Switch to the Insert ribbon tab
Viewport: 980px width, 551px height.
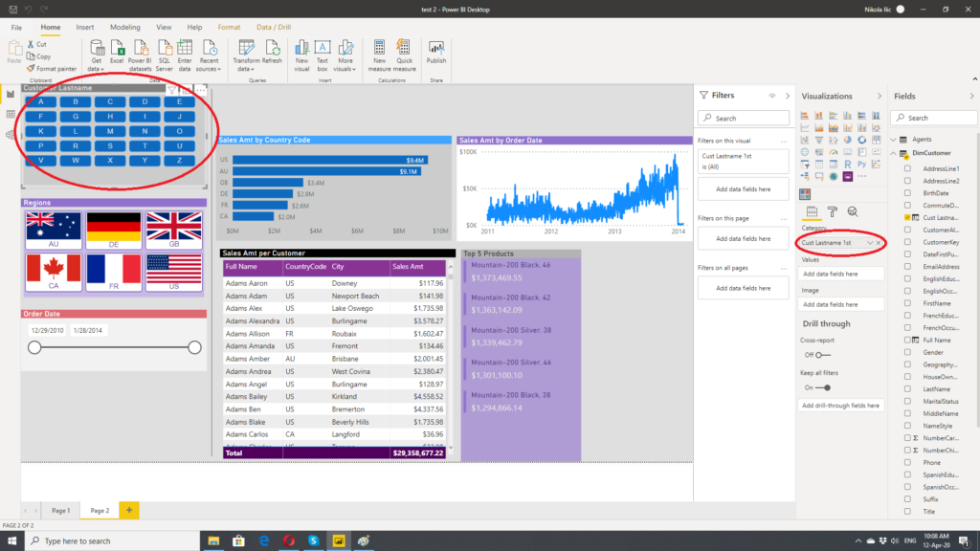(x=85, y=28)
